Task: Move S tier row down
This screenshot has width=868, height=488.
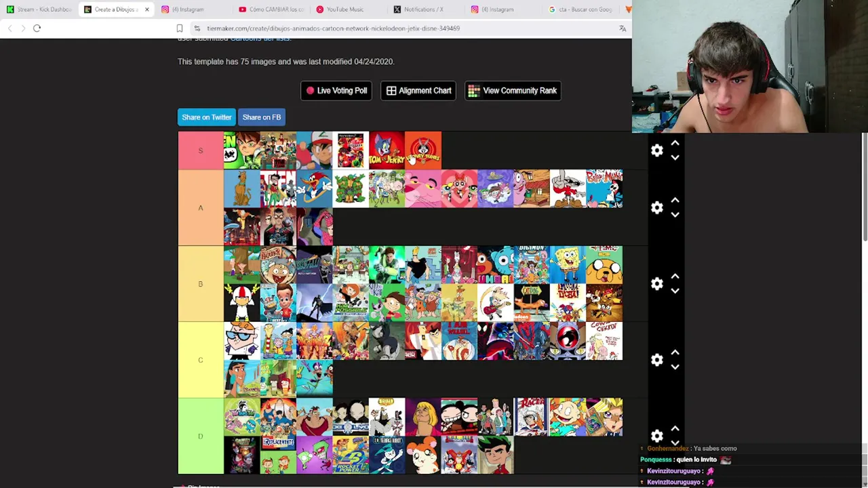Action: (675, 157)
